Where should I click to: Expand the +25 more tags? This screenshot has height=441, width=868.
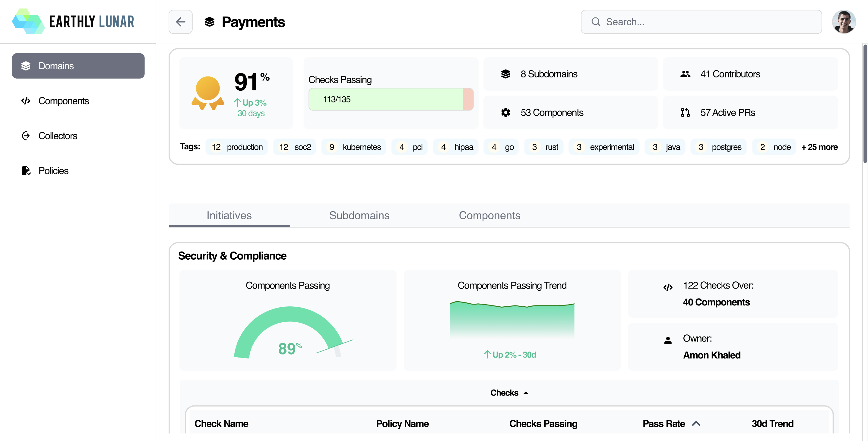click(819, 147)
